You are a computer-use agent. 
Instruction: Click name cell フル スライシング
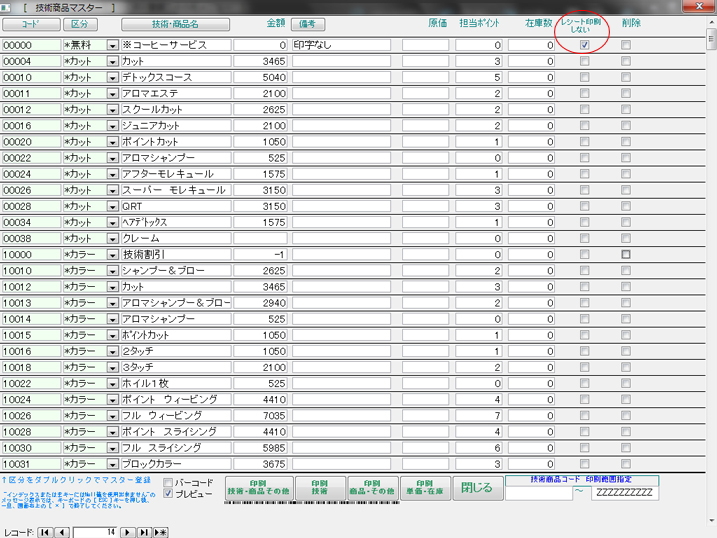[x=176, y=447]
